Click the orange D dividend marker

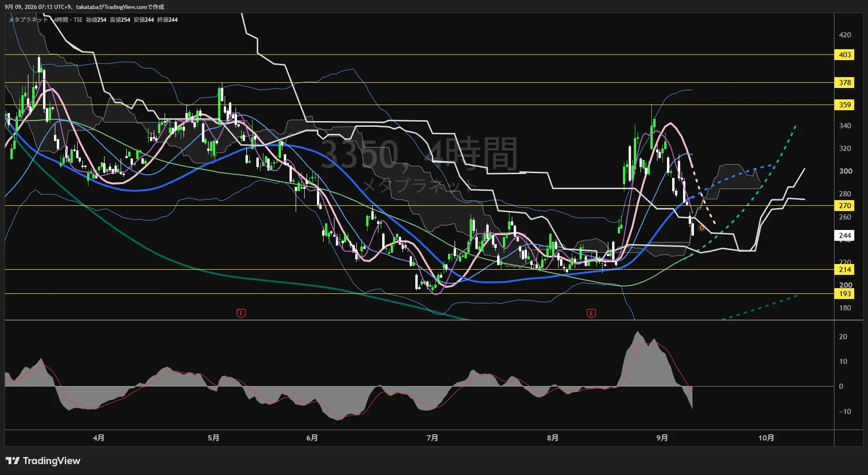(x=701, y=228)
